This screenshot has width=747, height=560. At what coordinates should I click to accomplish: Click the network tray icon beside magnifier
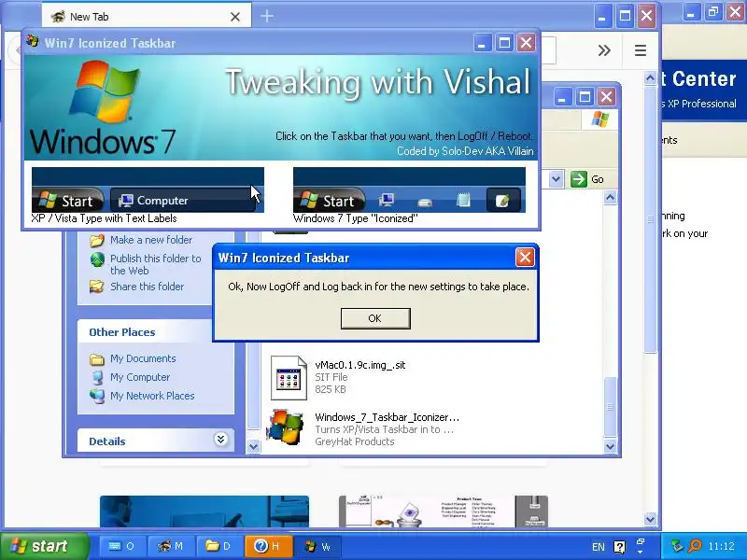click(676, 545)
